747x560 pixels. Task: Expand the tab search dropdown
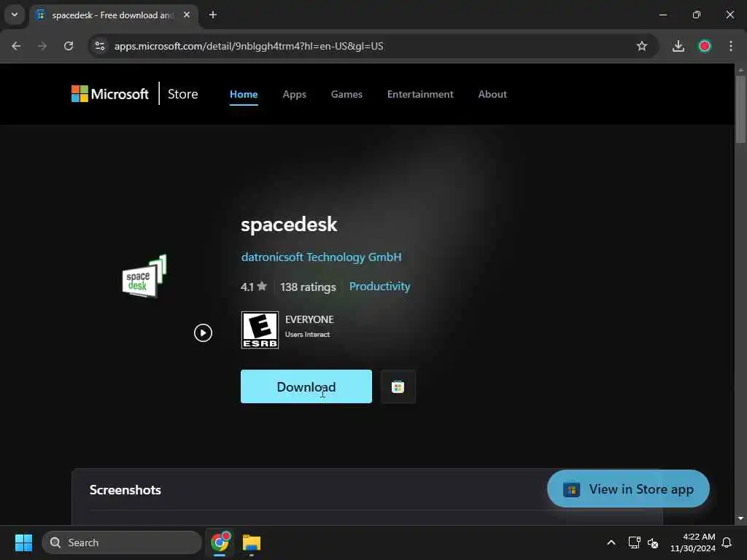click(x=15, y=15)
